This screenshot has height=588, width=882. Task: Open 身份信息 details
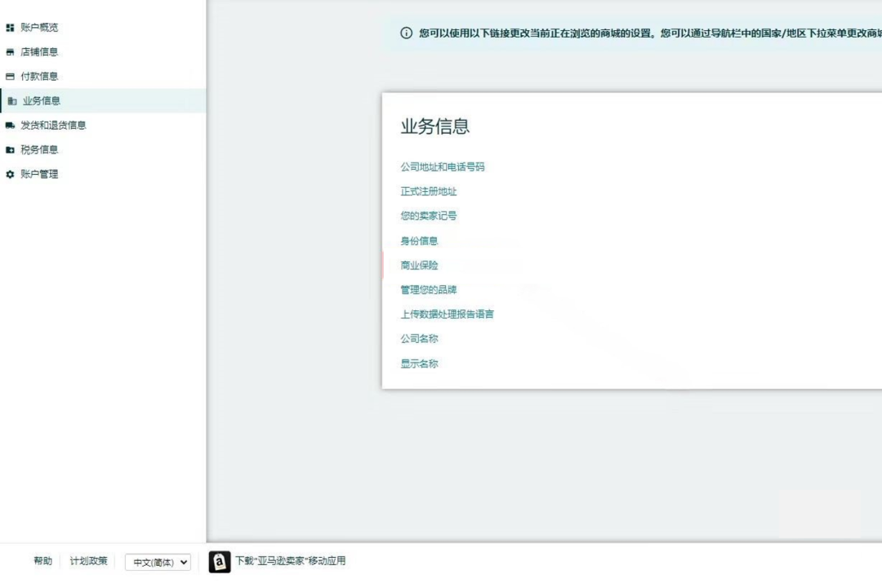point(418,240)
